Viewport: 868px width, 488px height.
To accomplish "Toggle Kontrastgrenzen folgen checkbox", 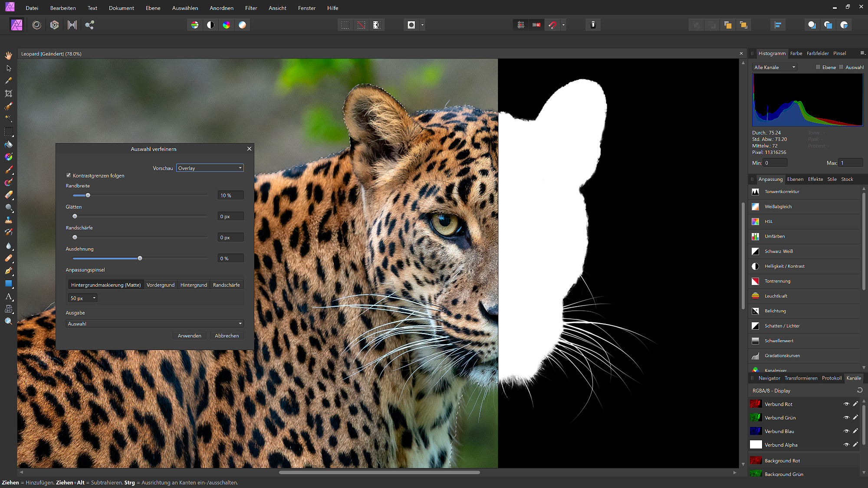I will [68, 175].
